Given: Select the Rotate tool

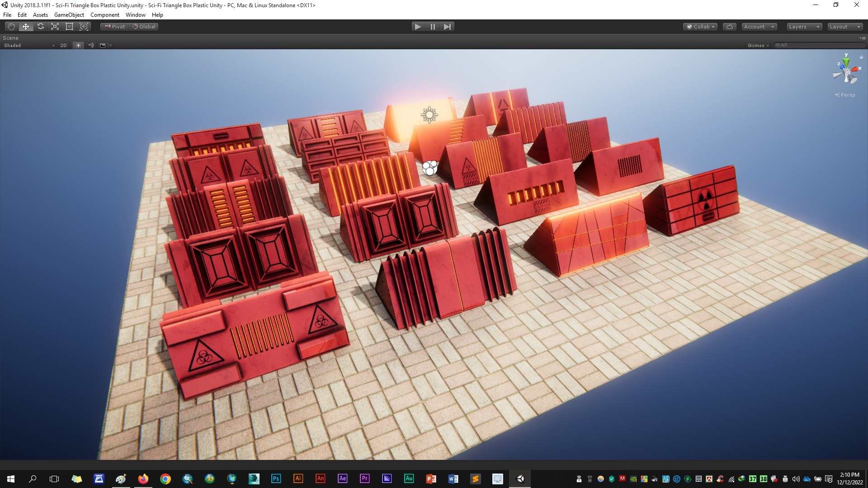Looking at the screenshot, I should (x=40, y=27).
